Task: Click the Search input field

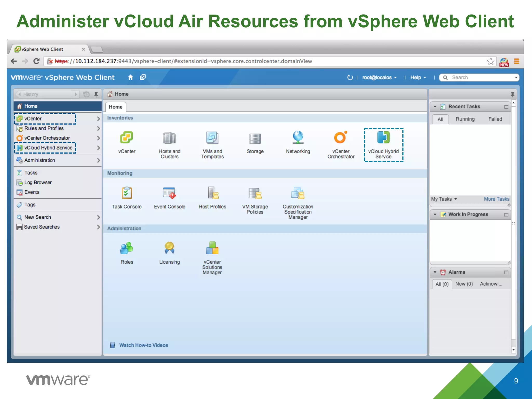Action: click(479, 77)
